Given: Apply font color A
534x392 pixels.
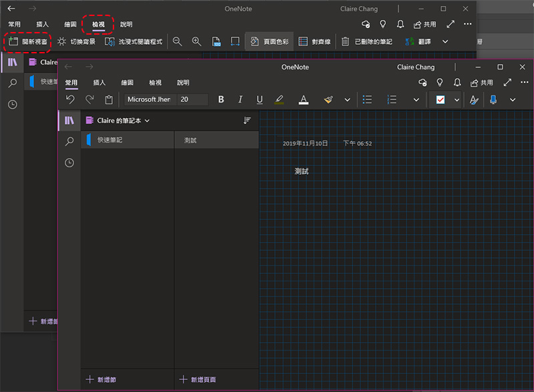Looking at the screenshot, I should [304, 99].
